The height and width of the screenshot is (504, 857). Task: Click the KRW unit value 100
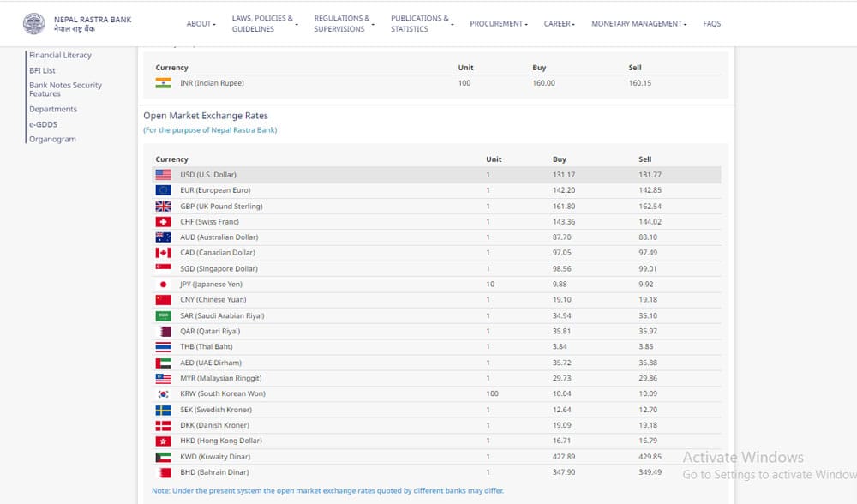492,393
